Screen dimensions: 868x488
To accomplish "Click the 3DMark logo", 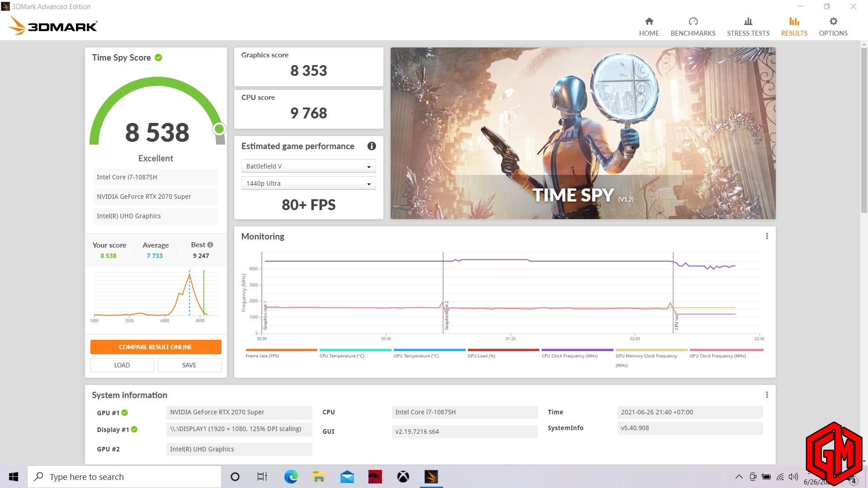I will point(53,26).
